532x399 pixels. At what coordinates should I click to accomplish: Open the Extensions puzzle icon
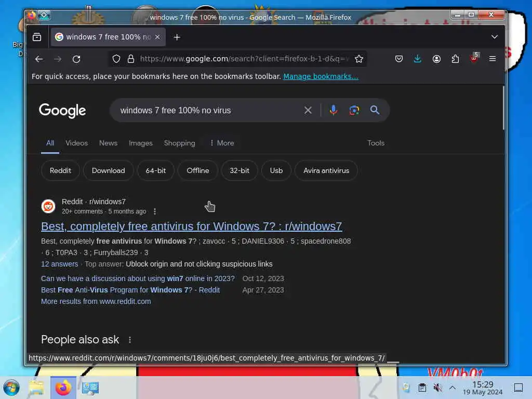tap(455, 59)
